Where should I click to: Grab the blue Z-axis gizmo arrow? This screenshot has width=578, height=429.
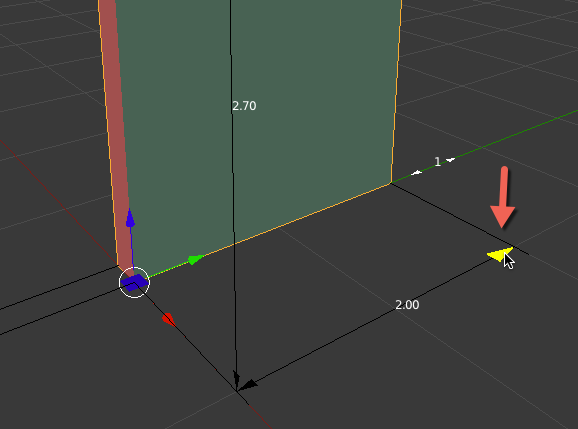click(130, 218)
